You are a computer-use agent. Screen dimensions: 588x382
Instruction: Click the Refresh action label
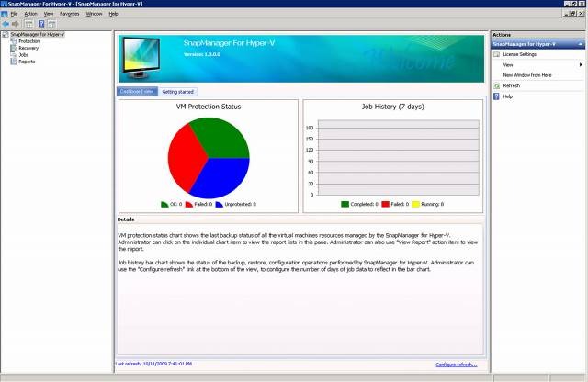tap(512, 85)
